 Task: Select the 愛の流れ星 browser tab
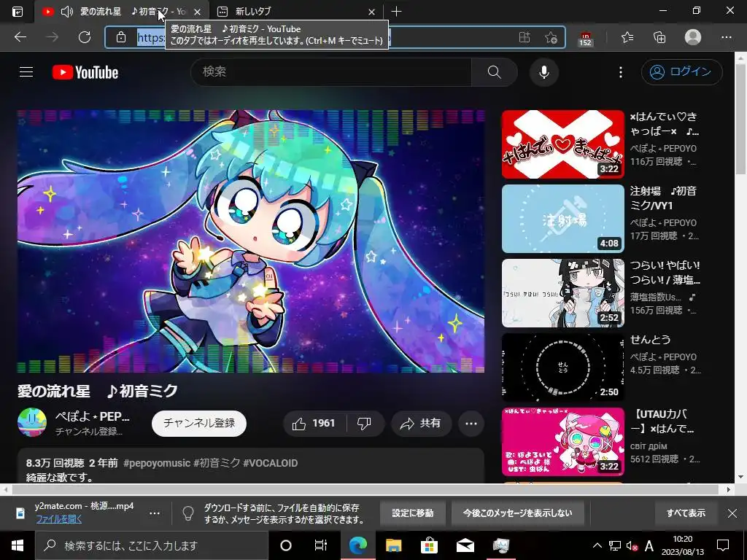(122, 12)
